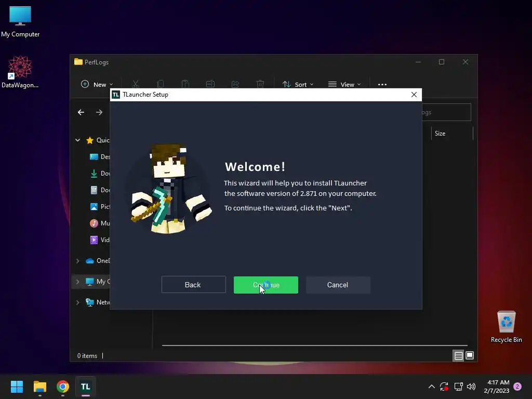Click the Paste icon in Explorer toolbar
This screenshot has width=532, height=399.
(185, 84)
